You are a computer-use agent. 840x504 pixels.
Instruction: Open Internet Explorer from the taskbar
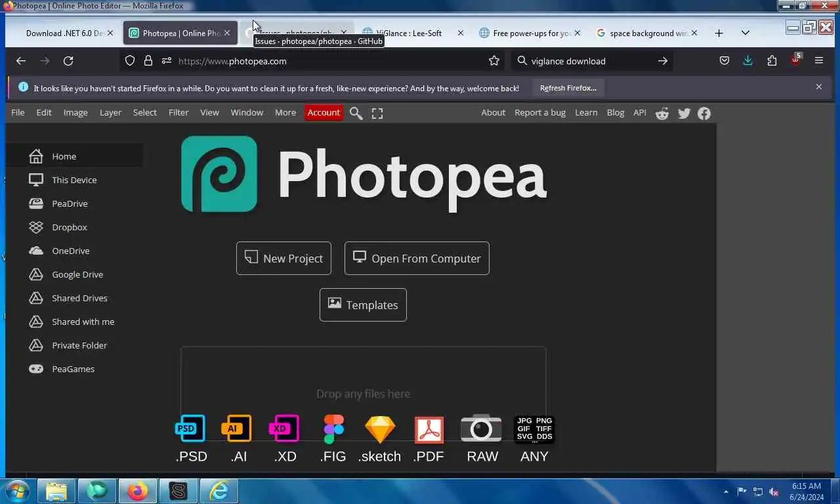219,491
